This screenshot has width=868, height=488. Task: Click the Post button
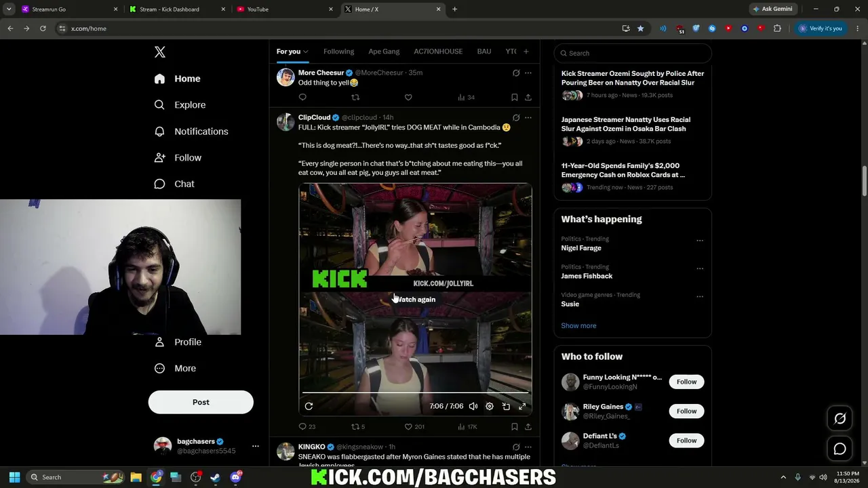[x=201, y=402]
